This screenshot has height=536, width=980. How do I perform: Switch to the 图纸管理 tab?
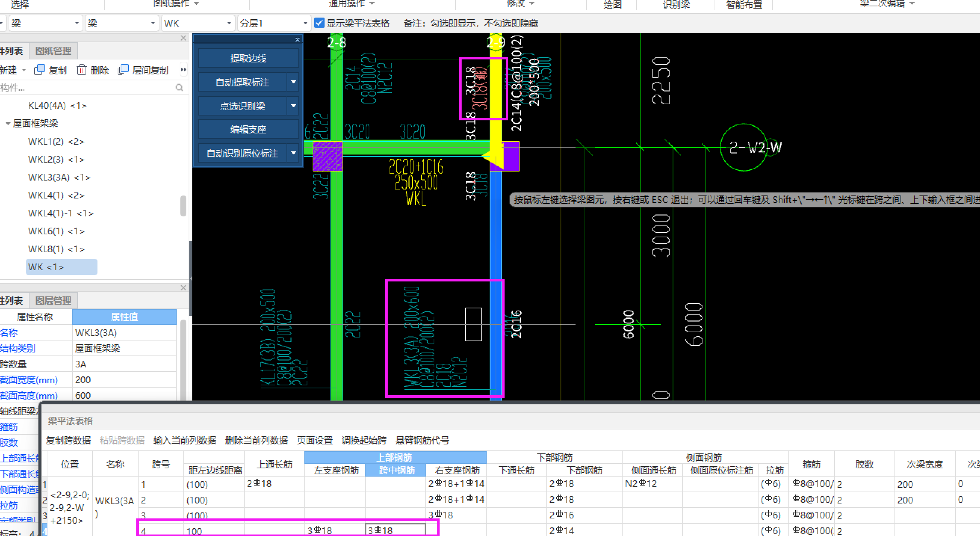tap(53, 51)
